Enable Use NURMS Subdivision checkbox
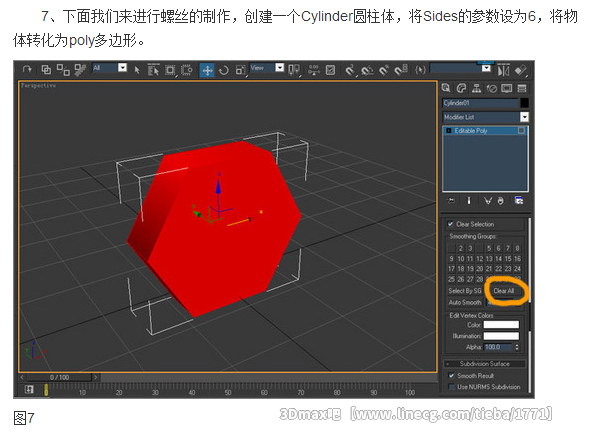The height and width of the screenshot is (433, 592). pos(451,387)
